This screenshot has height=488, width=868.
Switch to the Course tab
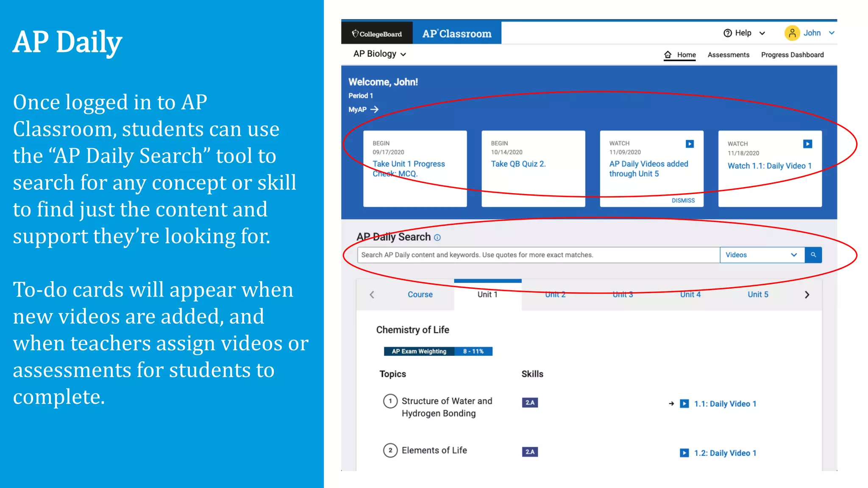[420, 294]
